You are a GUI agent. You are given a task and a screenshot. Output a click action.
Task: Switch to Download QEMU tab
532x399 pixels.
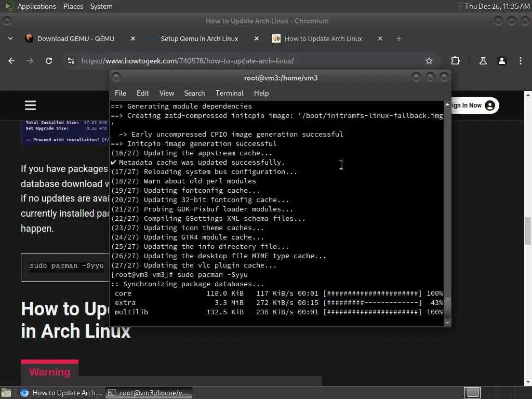point(76,38)
